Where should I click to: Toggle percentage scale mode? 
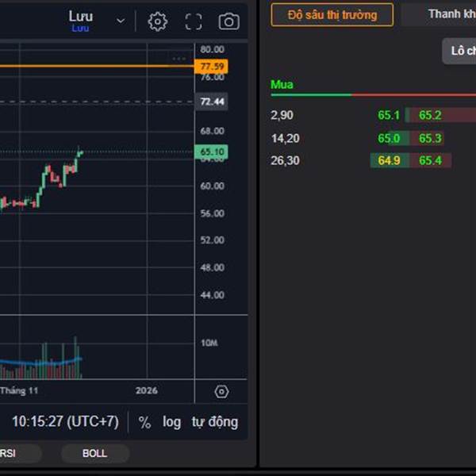coord(144,422)
